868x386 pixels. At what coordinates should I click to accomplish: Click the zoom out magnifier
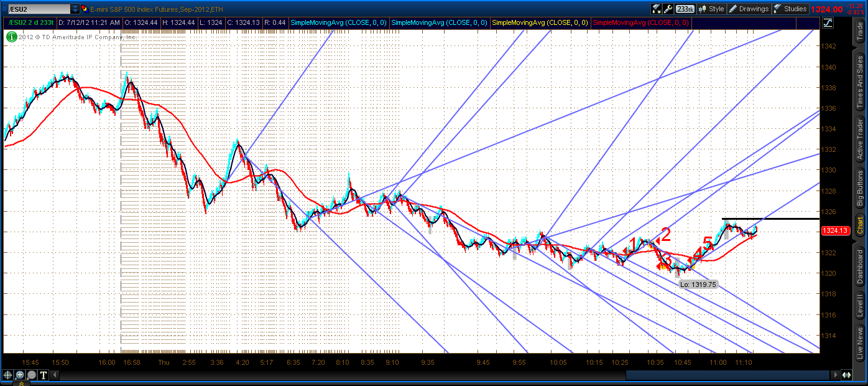tap(31, 375)
